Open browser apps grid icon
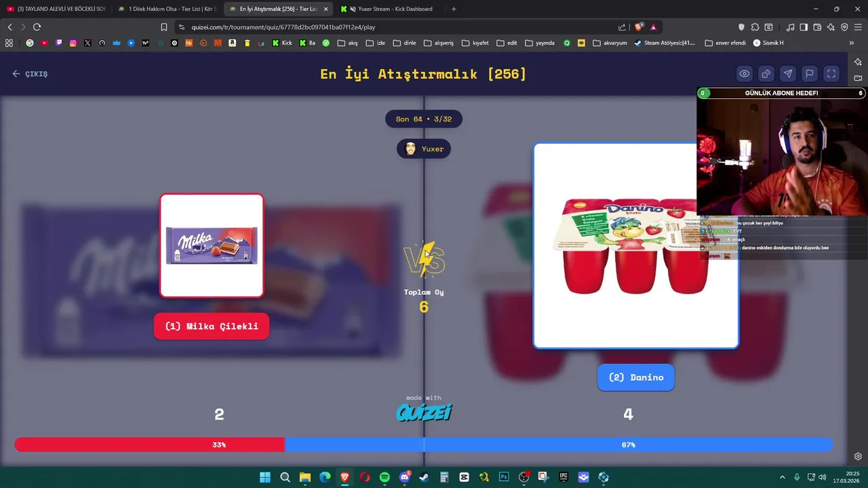Image resolution: width=868 pixels, height=488 pixels. tap(9, 43)
